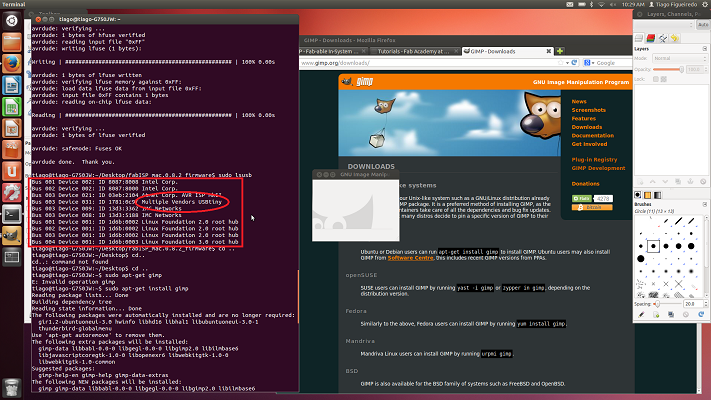Delete layer icon in Layers panel

(703, 181)
